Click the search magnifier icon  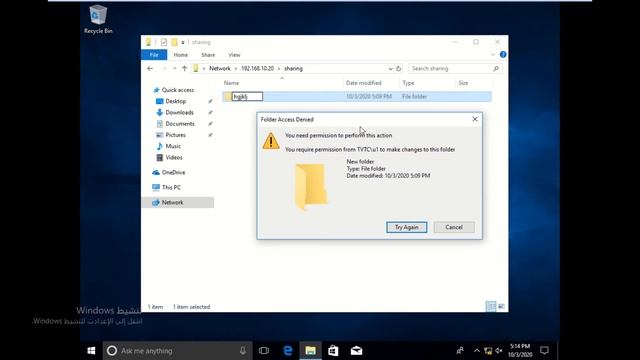pos(496,69)
